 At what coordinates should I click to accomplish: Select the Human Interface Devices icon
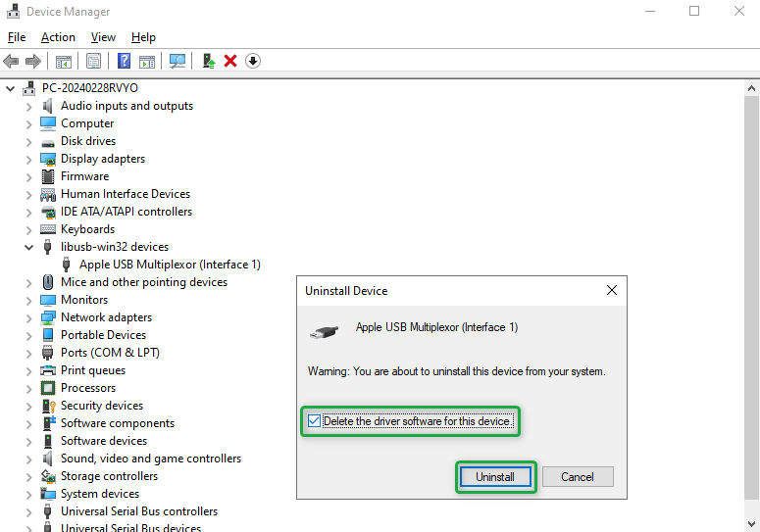point(48,195)
